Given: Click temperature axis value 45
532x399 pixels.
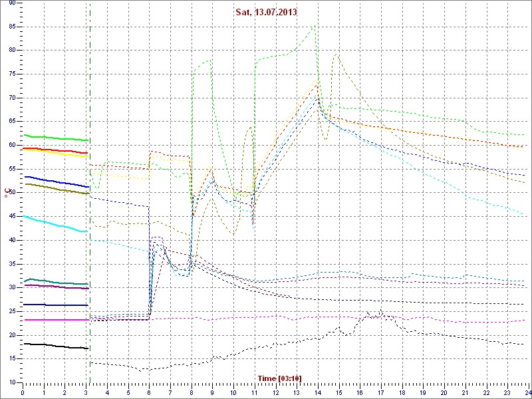Looking at the screenshot, I should coord(12,217).
